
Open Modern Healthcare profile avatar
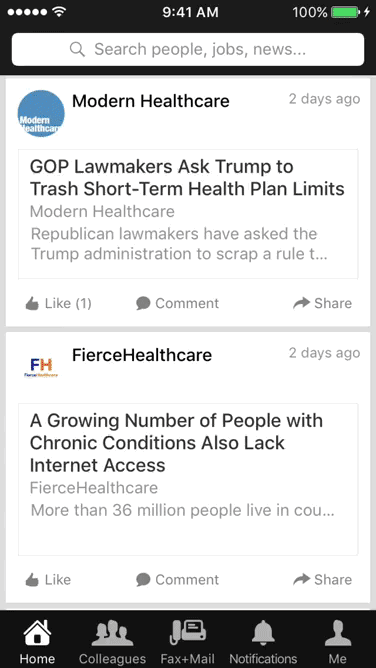[41, 113]
